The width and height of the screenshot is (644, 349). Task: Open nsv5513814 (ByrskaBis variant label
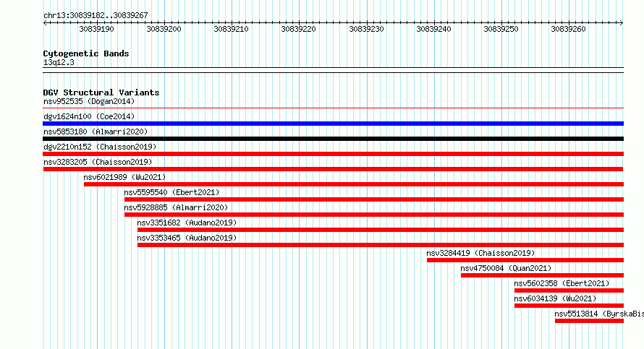pyautogui.click(x=599, y=314)
